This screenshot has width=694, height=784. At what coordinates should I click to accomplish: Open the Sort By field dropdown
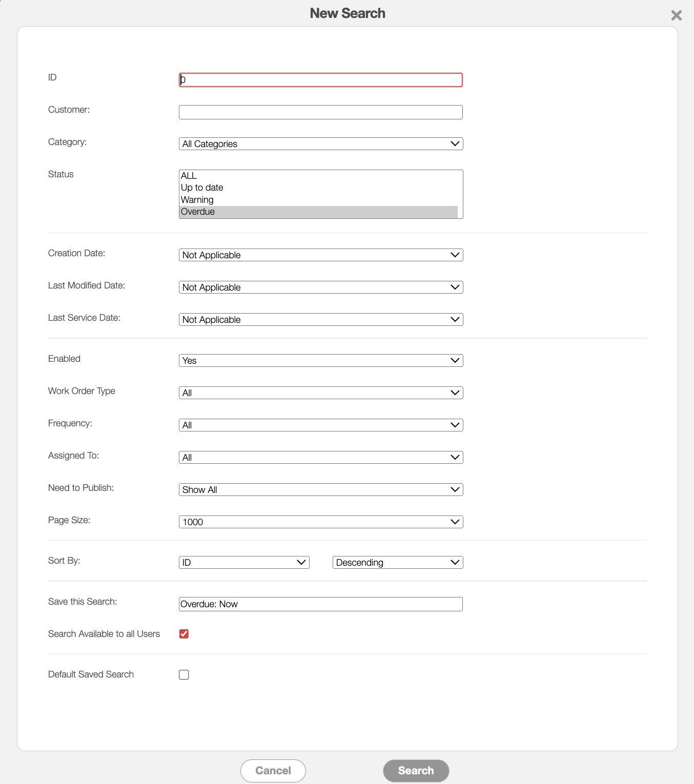tap(244, 563)
